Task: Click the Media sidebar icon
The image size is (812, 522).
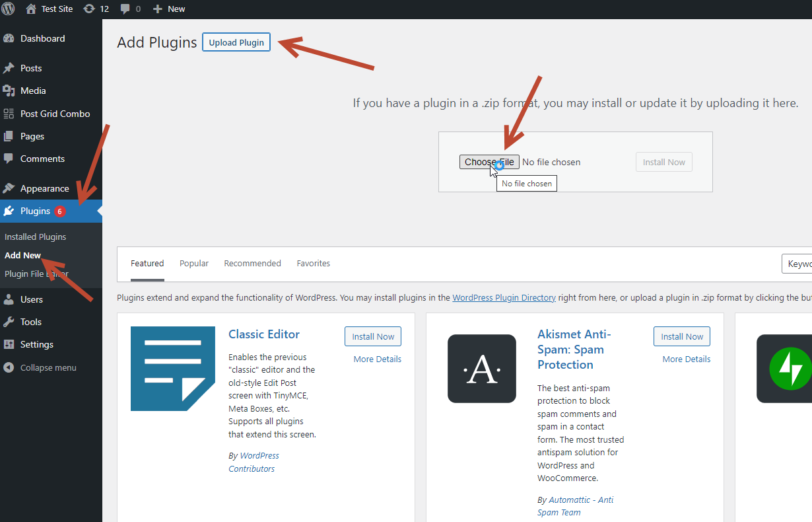Action: point(9,91)
